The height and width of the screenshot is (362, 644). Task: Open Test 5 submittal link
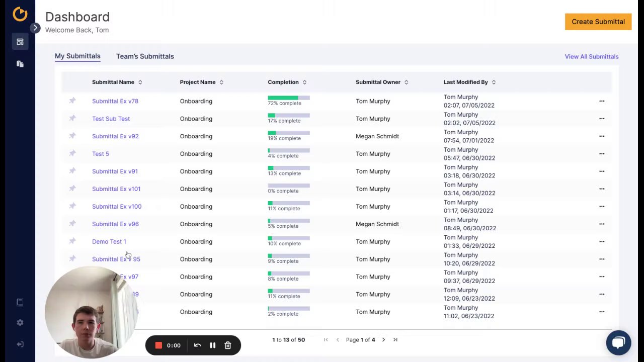(101, 154)
